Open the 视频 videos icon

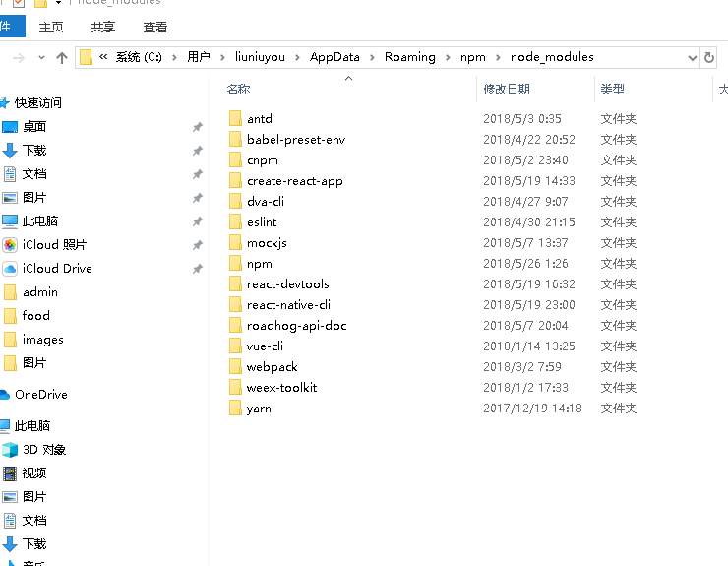pyautogui.click(x=10, y=473)
